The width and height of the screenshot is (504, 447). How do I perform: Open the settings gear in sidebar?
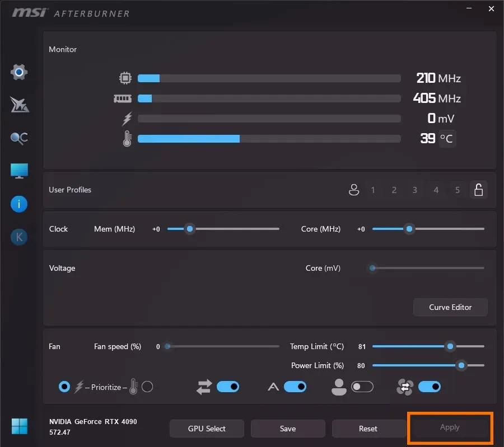(19, 72)
